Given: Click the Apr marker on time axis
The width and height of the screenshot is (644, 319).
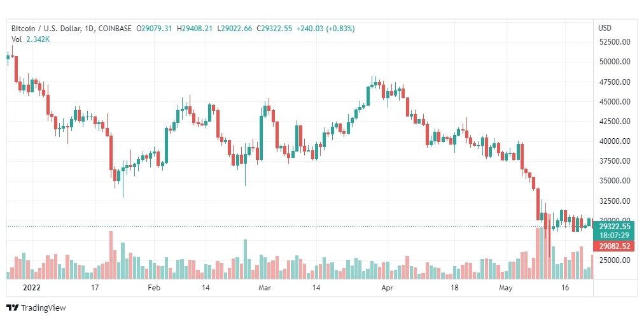Looking at the screenshot, I should [x=388, y=288].
